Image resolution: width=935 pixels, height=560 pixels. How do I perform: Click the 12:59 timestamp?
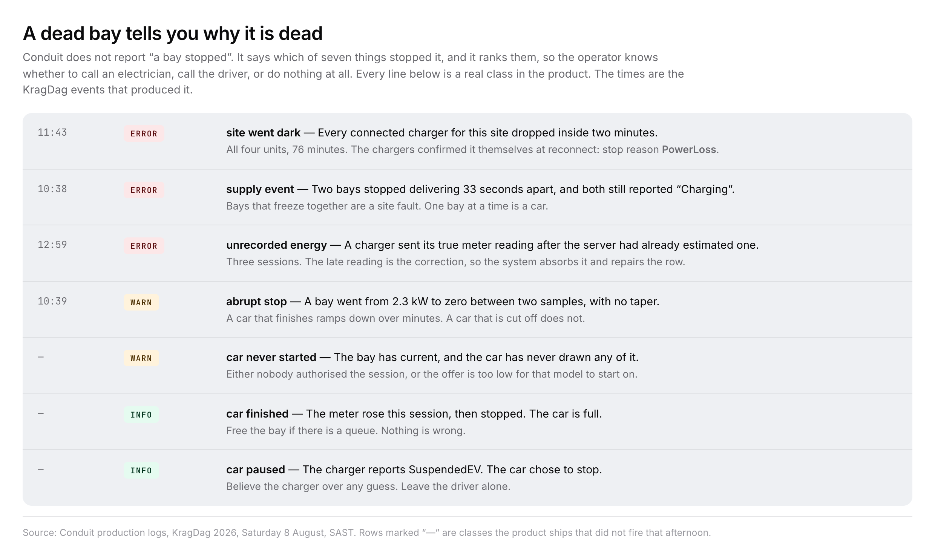click(x=52, y=245)
